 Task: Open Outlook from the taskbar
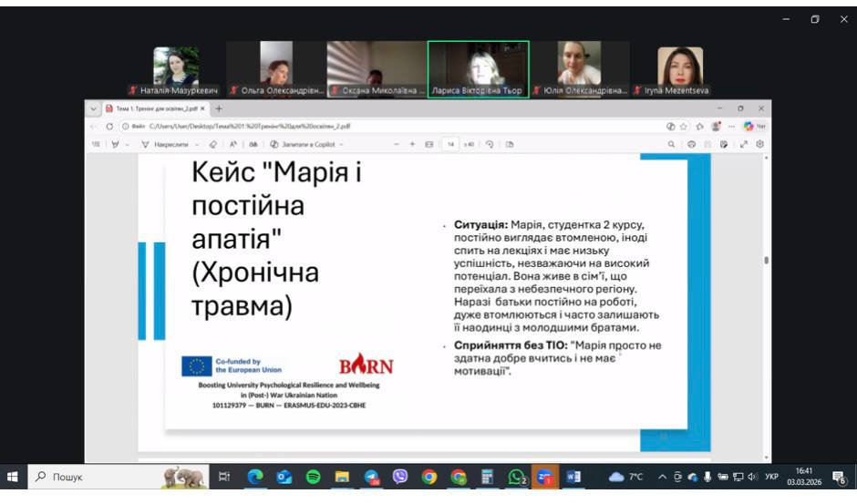pos(284,477)
